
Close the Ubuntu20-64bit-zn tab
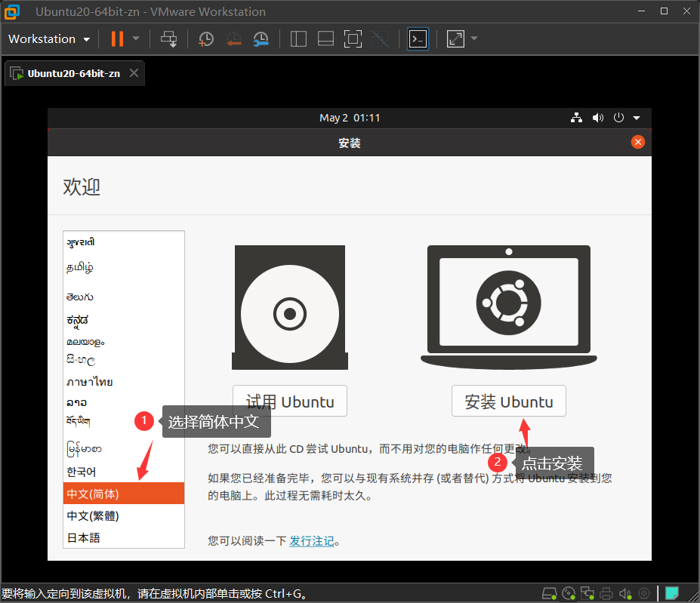[134, 72]
